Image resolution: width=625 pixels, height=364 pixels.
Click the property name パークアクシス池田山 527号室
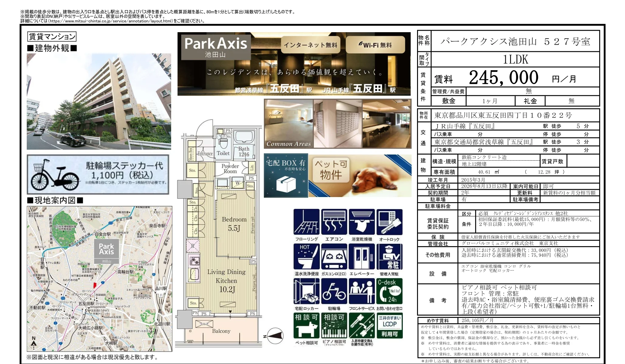[x=515, y=41]
